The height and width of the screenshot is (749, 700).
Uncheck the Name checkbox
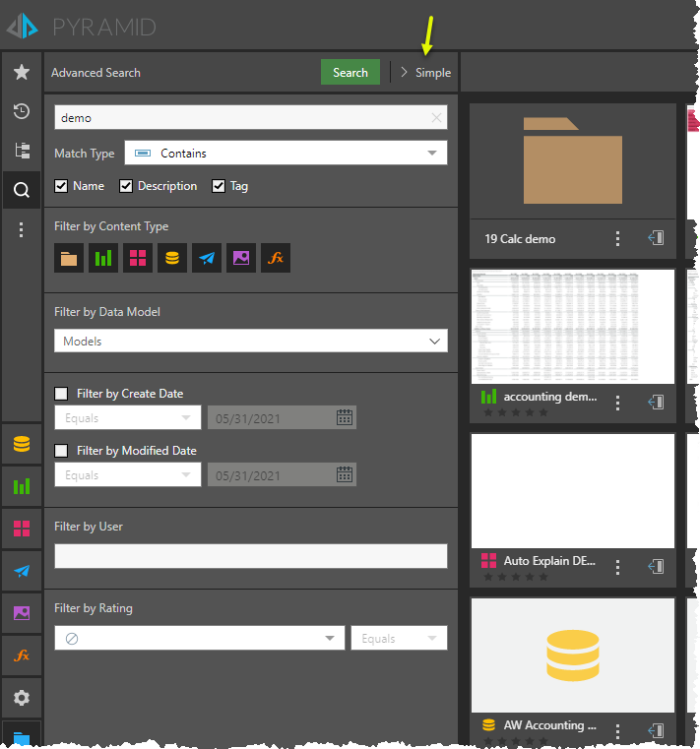[x=61, y=186]
